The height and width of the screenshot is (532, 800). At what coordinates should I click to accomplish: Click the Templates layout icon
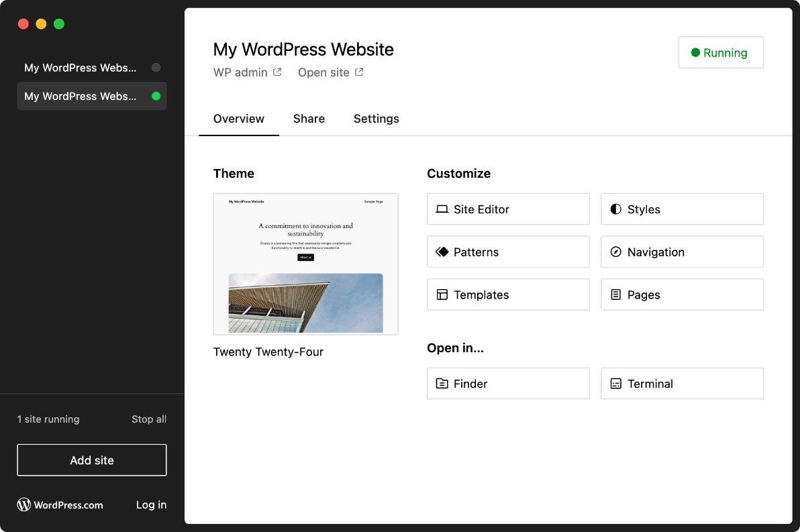(442, 295)
